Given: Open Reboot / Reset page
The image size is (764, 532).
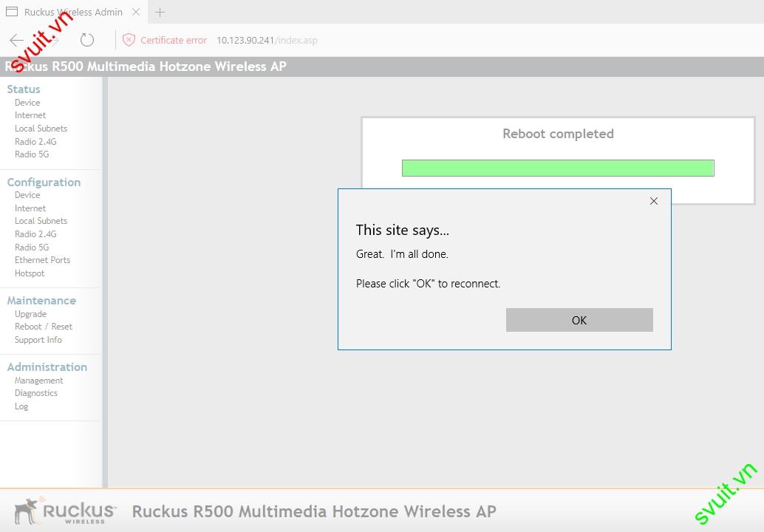Looking at the screenshot, I should [44, 327].
